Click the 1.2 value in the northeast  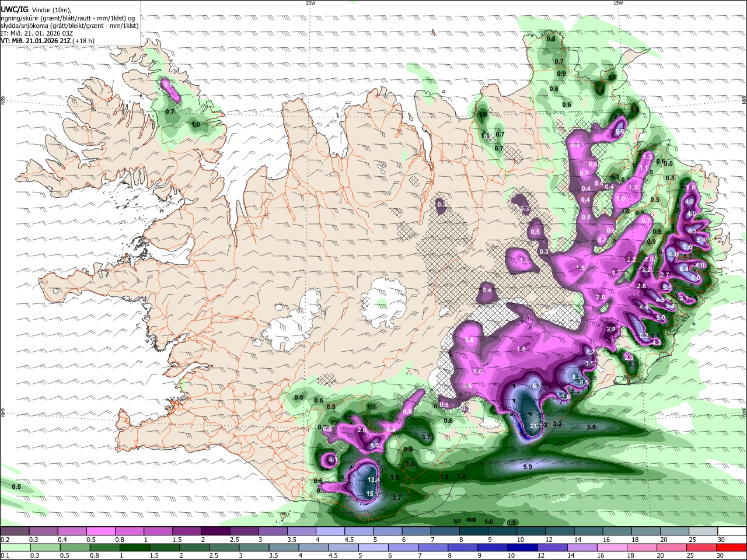612,77
